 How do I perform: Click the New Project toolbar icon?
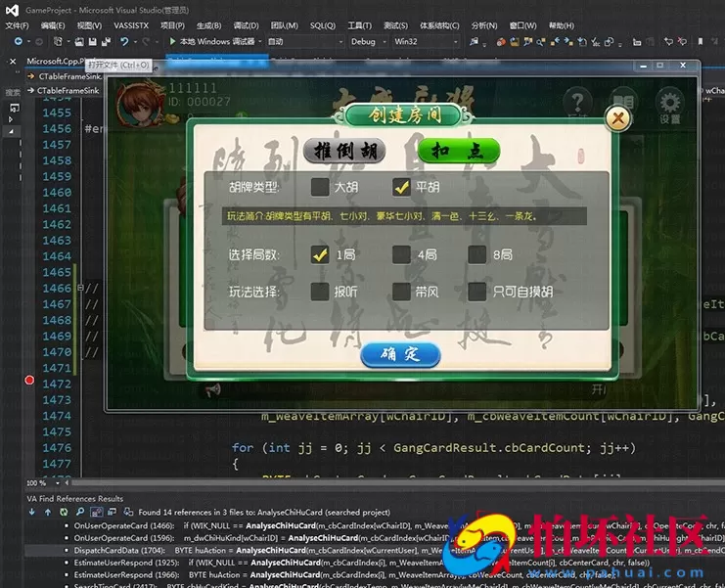(58, 42)
